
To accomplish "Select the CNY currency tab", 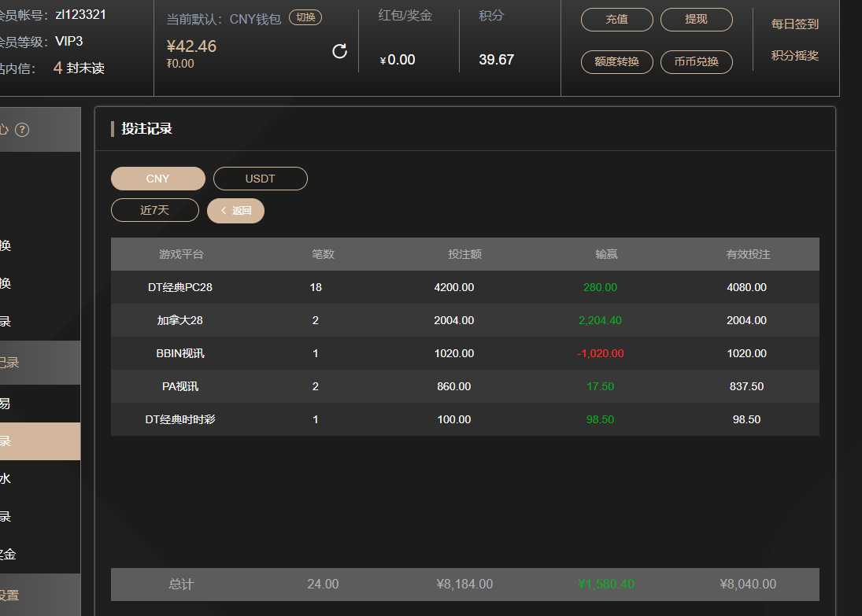I will coord(157,179).
